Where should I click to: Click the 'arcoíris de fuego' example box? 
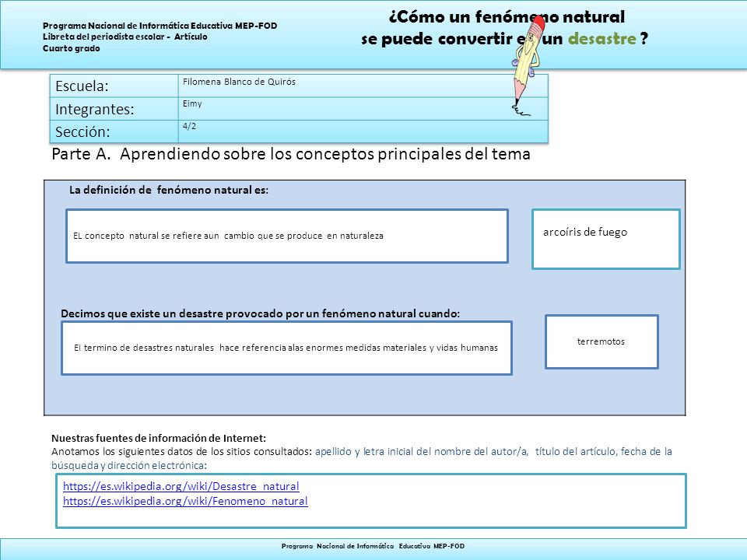(605, 239)
